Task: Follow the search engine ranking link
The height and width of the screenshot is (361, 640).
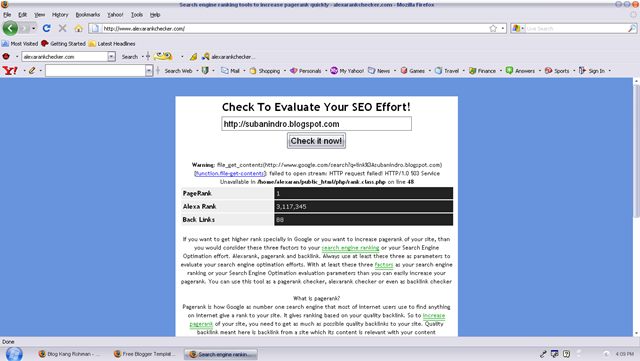Action: pos(350,247)
